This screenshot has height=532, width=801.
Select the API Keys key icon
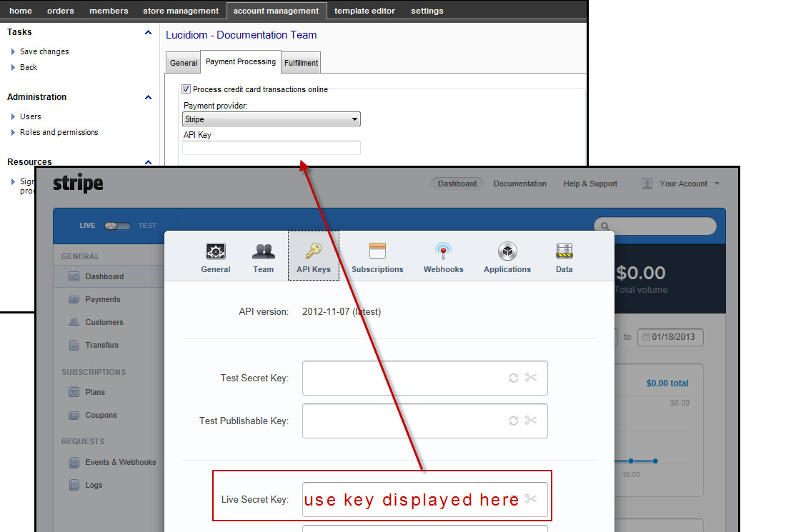coord(313,251)
